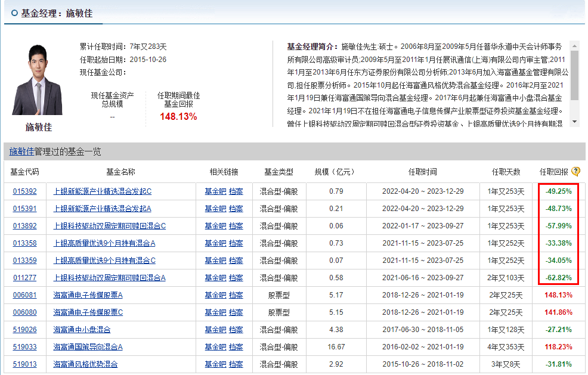Click the 4年又353天 tenure for fund 519033
The width and height of the screenshot is (588, 375).
(x=506, y=346)
